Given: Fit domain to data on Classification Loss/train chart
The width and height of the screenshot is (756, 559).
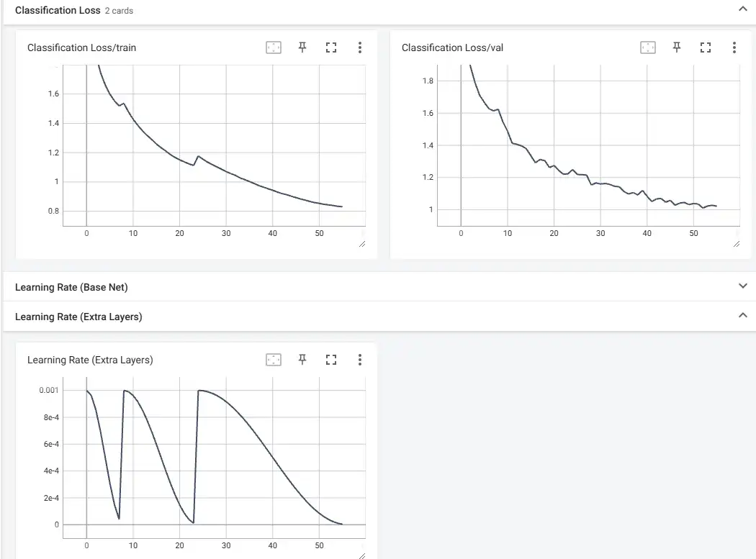Looking at the screenshot, I should pyautogui.click(x=274, y=47).
